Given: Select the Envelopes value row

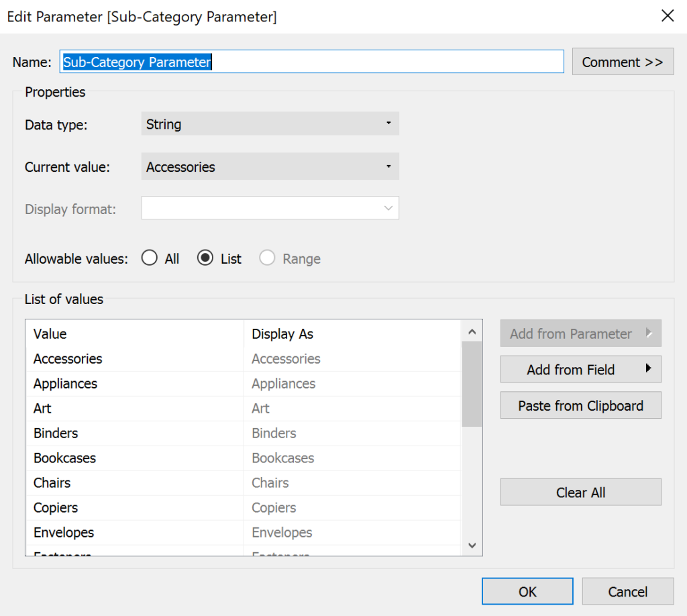Looking at the screenshot, I should (x=64, y=533).
